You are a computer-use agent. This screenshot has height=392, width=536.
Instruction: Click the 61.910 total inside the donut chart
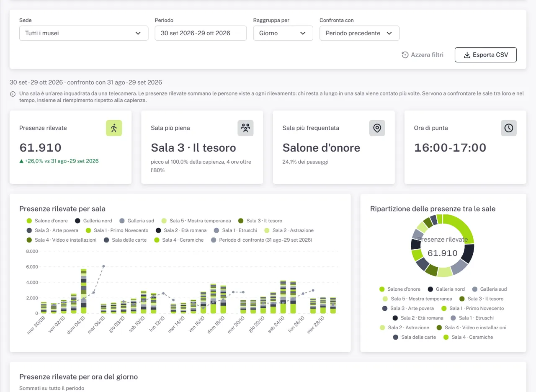point(443,253)
